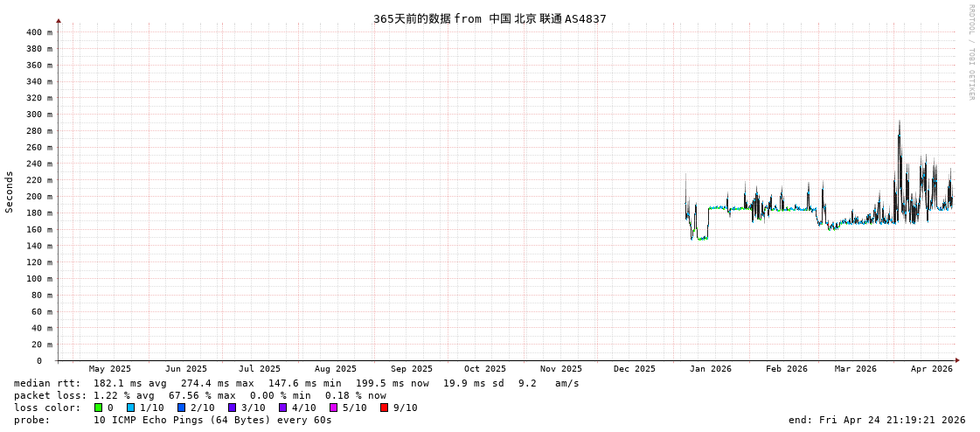Select the violet 4/10 loss swatch
Screen dimensions: 980x432
(x=282, y=408)
